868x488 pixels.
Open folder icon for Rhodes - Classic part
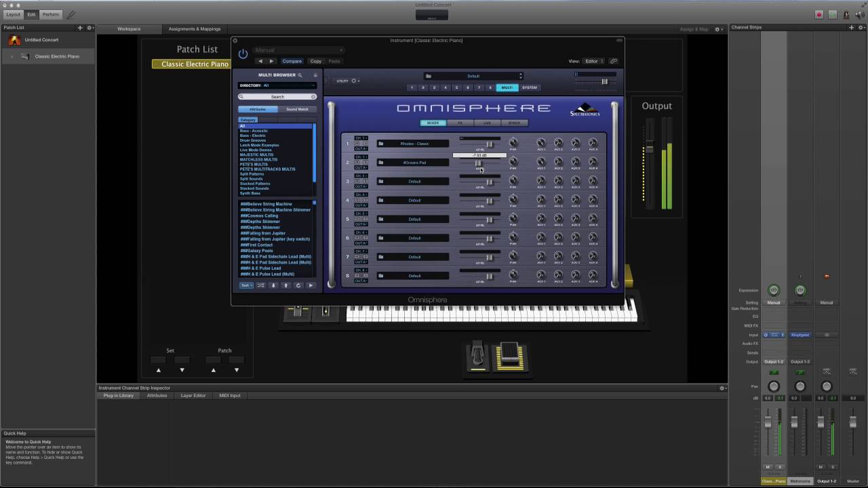click(x=381, y=144)
